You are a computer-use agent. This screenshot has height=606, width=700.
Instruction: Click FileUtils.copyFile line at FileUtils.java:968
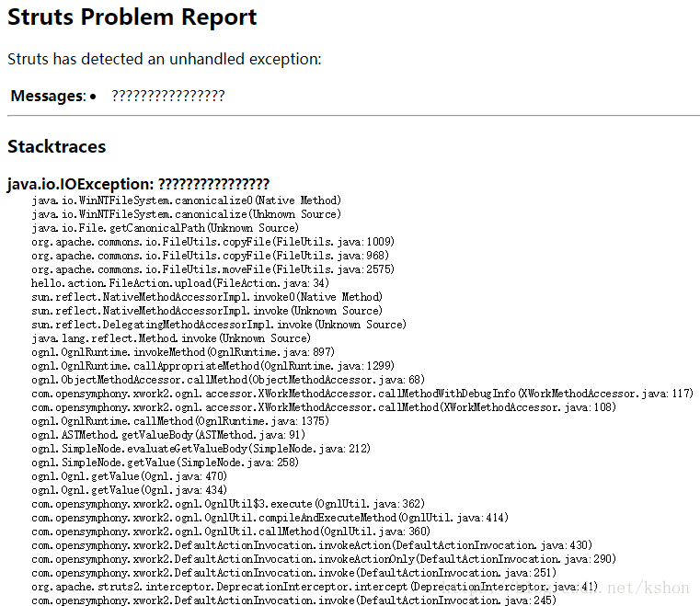tap(211, 256)
